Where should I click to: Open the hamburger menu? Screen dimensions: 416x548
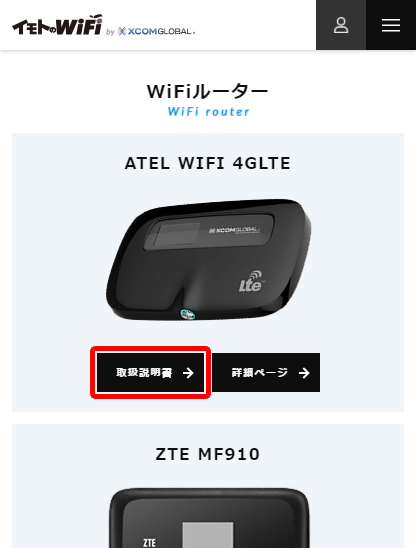pyautogui.click(x=391, y=25)
